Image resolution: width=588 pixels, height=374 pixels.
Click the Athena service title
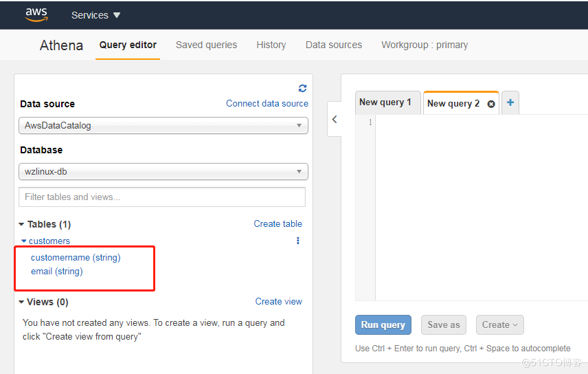click(x=62, y=45)
